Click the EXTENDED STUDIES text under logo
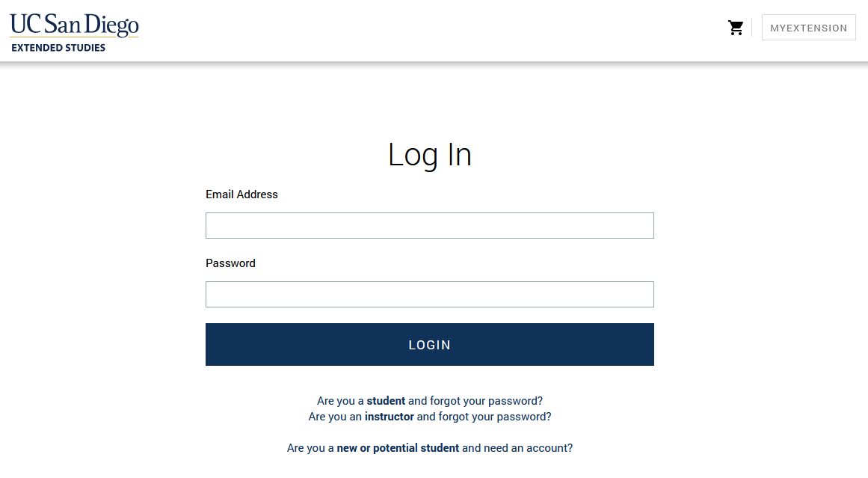The height and width of the screenshot is (478, 868). pos(58,48)
